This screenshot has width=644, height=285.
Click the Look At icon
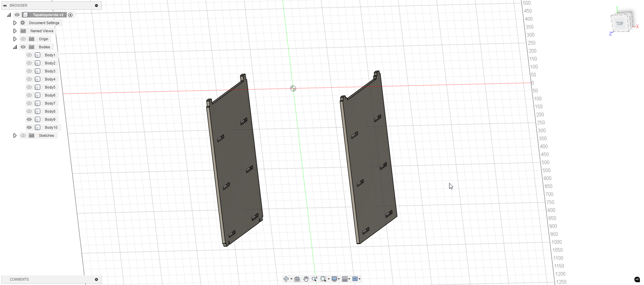(297, 279)
